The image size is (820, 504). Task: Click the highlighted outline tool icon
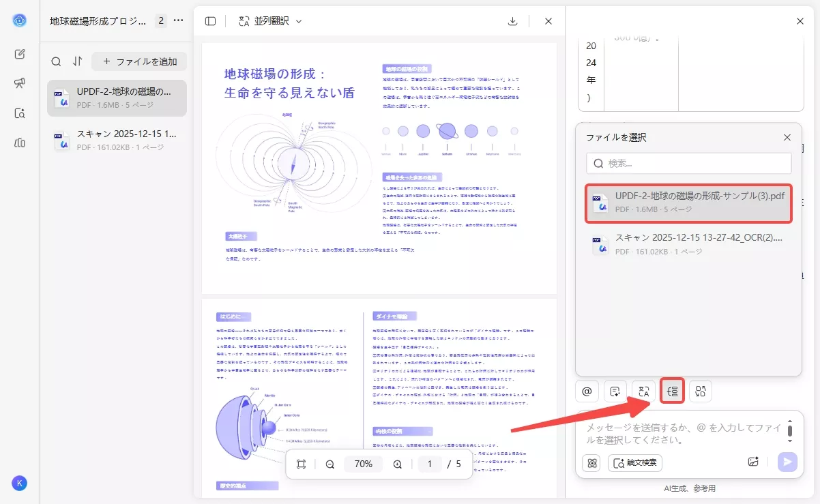(x=672, y=390)
